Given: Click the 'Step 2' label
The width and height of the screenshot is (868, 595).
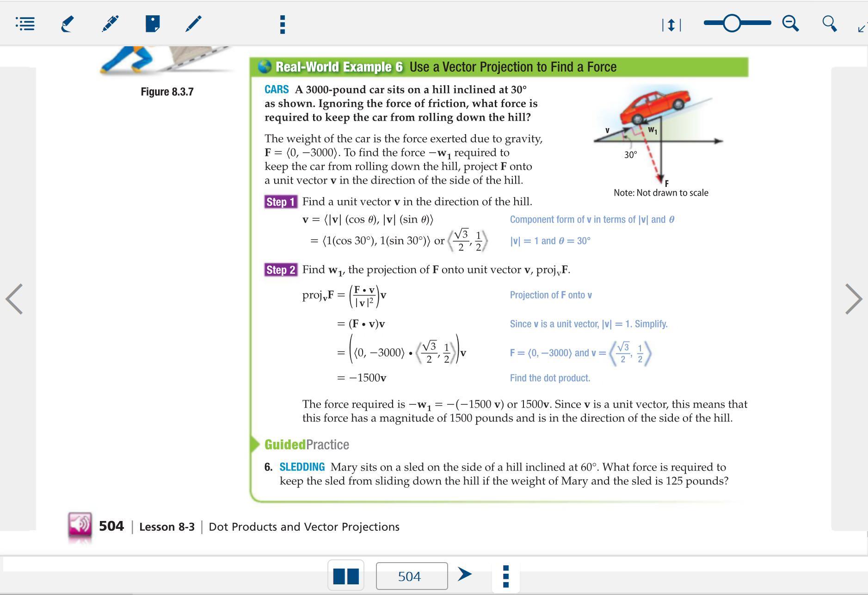Looking at the screenshot, I should [281, 270].
